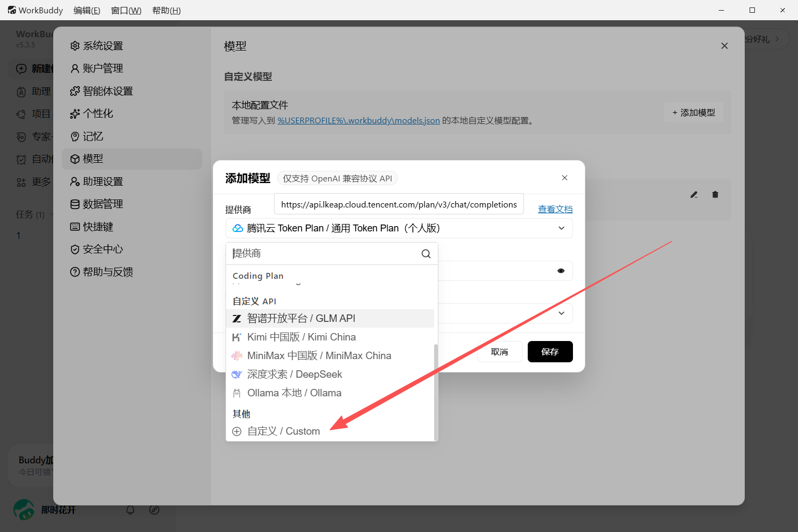Open 快捷键 settings section
The image size is (798, 532).
[x=132, y=227]
